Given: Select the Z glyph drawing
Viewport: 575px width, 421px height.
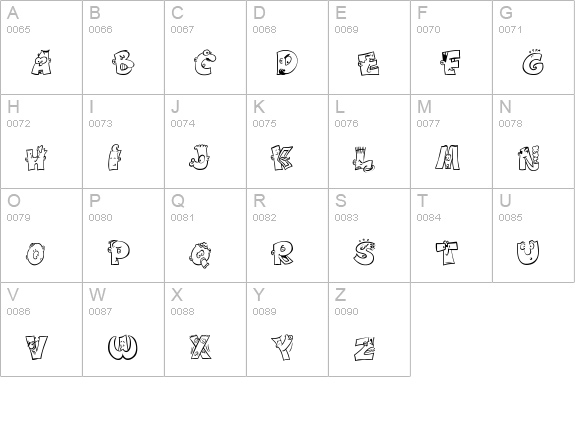Looking at the screenshot, I should (x=365, y=348).
